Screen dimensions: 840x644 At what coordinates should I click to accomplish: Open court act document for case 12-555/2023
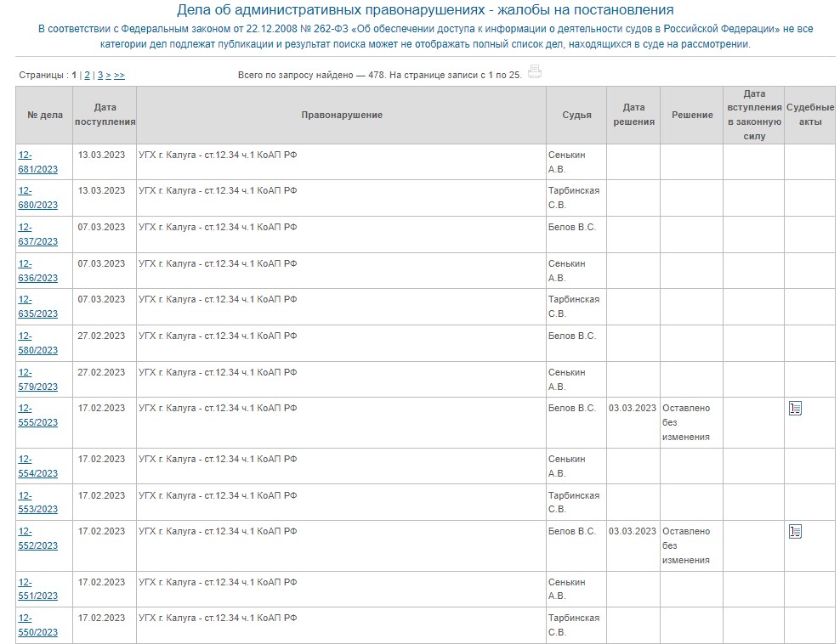795,409
